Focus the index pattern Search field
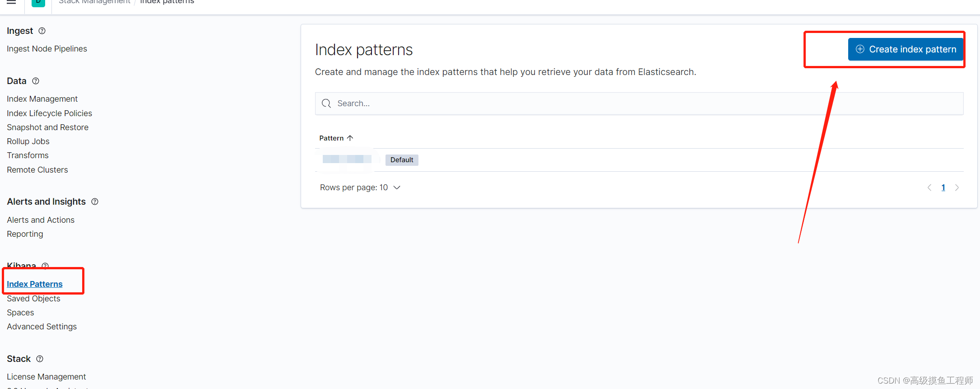The width and height of the screenshot is (980, 389). click(639, 103)
